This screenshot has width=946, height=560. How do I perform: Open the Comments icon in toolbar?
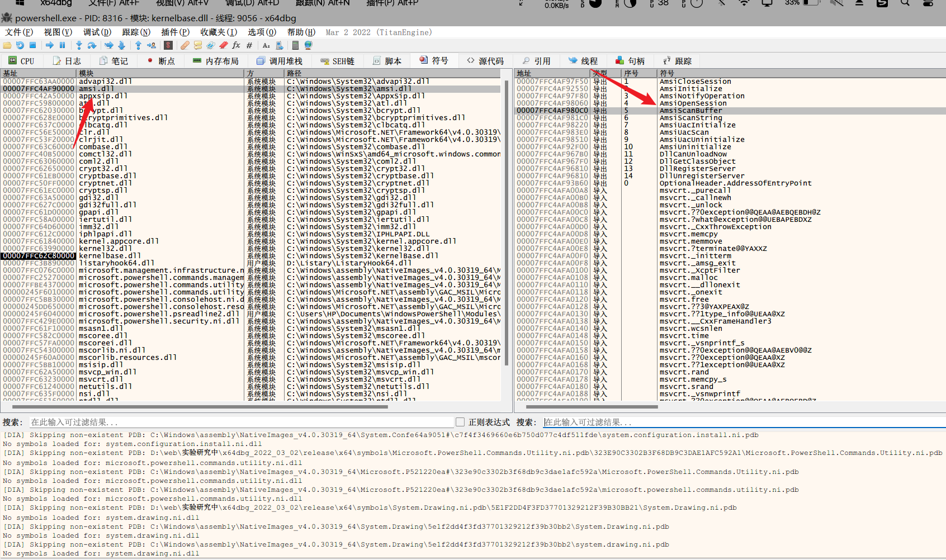point(198,45)
